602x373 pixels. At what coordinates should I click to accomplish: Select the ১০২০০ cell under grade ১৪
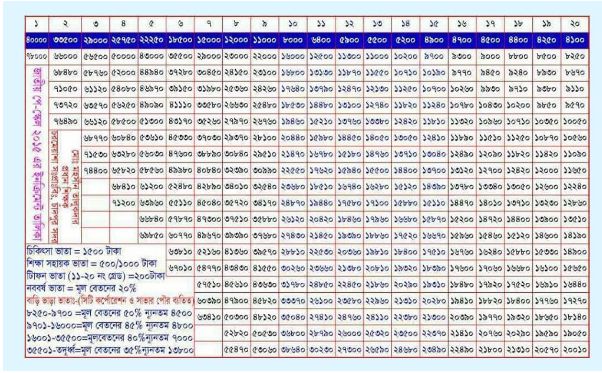tap(406, 56)
